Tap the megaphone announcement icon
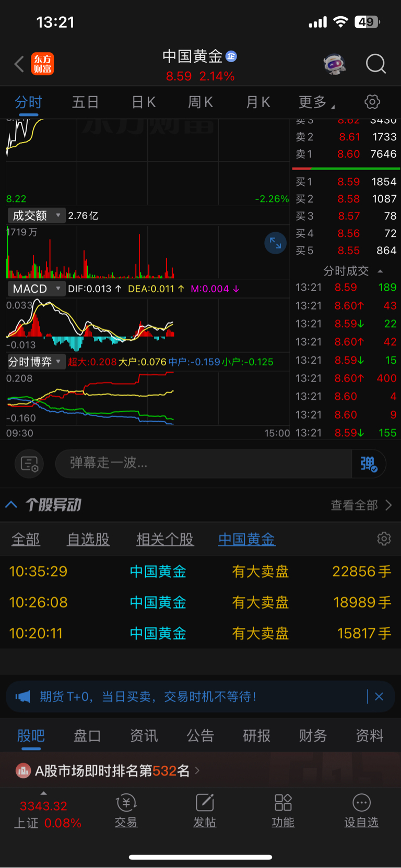This screenshot has height=868, width=401. (x=23, y=697)
